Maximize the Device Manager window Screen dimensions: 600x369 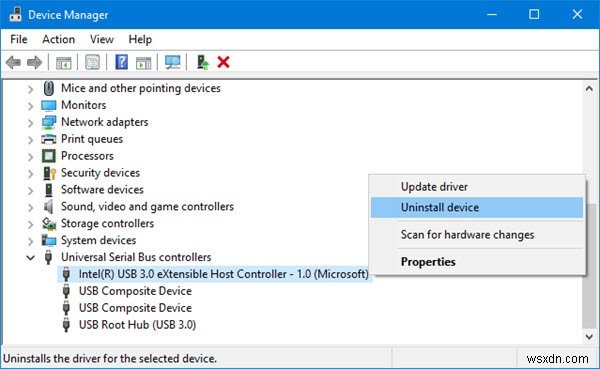(x=534, y=15)
